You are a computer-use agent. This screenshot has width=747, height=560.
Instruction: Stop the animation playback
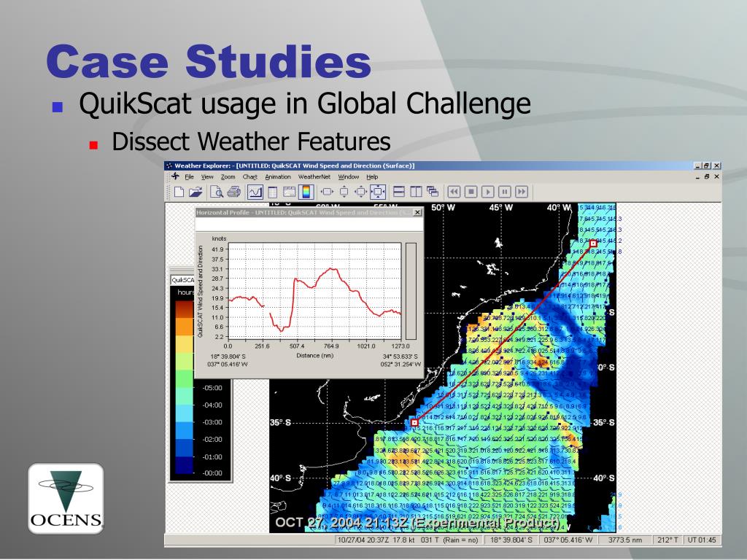tap(471, 192)
